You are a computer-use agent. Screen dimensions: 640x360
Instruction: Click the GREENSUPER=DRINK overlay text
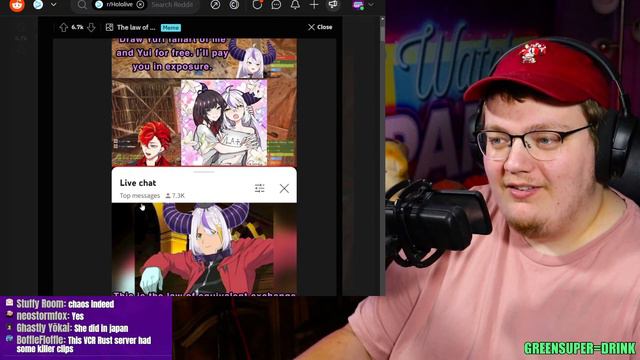pyautogui.click(x=580, y=348)
